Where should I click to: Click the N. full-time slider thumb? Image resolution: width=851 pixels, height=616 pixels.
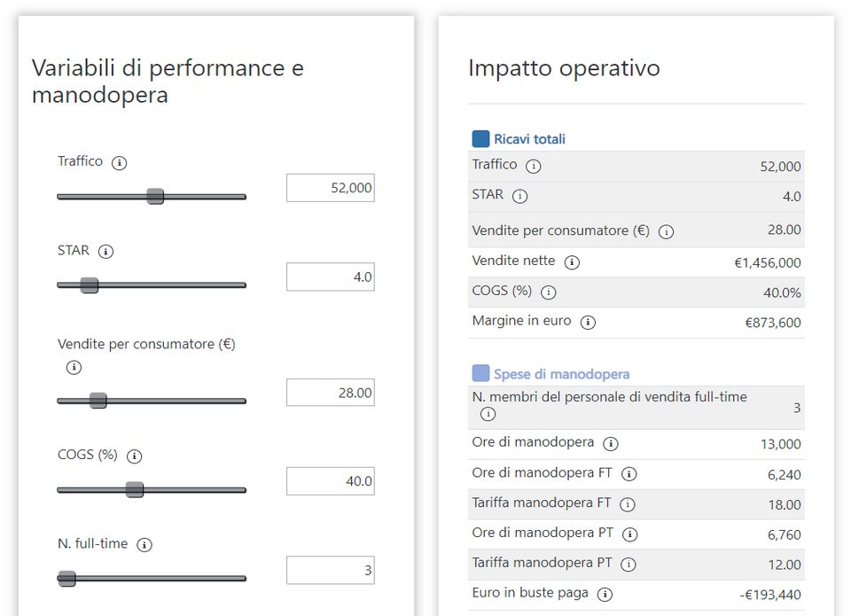67,578
